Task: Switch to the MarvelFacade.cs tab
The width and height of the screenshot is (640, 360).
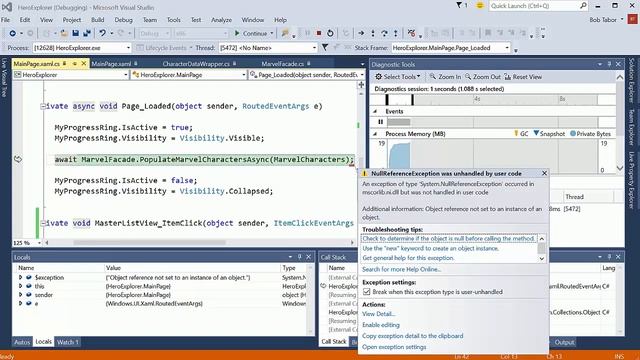Action: tap(282, 64)
